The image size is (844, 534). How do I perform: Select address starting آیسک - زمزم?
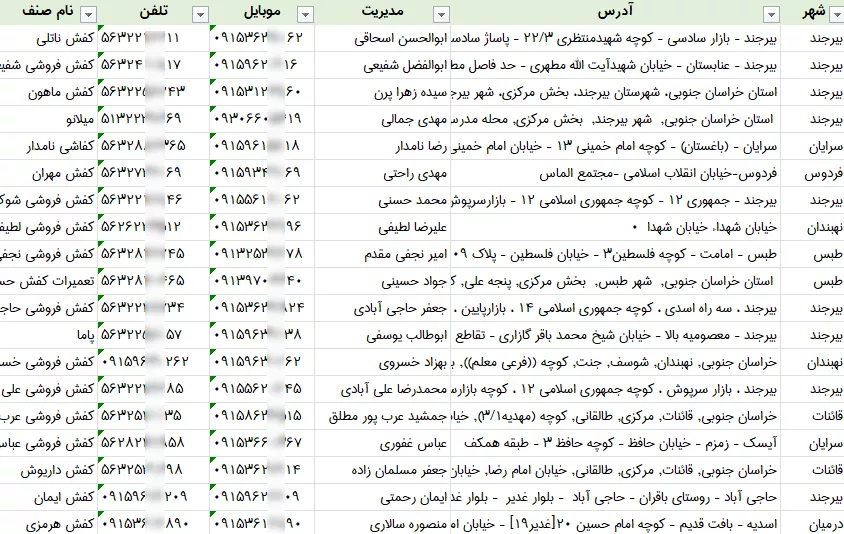coord(615,443)
